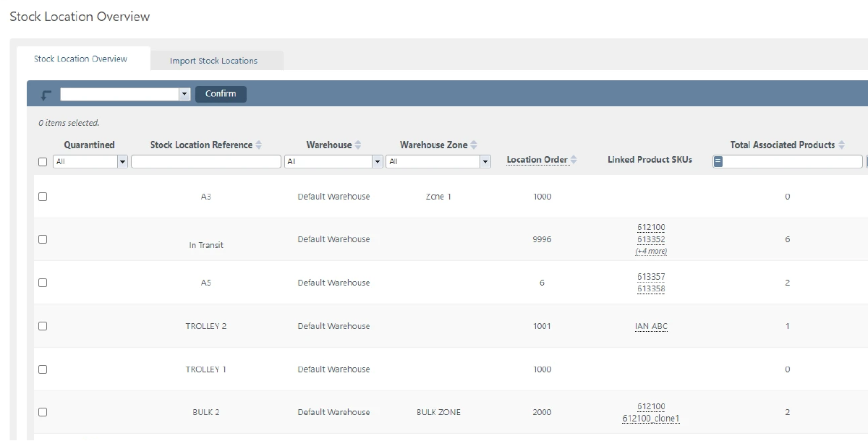Open the 613357 SKU link
The image size is (868, 441).
coord(651,277)
